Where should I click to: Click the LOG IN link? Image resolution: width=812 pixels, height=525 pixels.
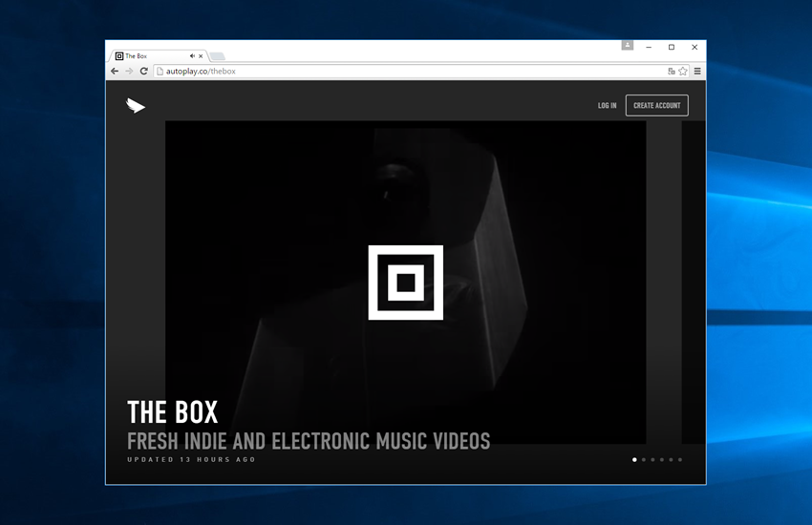tap(607, 106)
